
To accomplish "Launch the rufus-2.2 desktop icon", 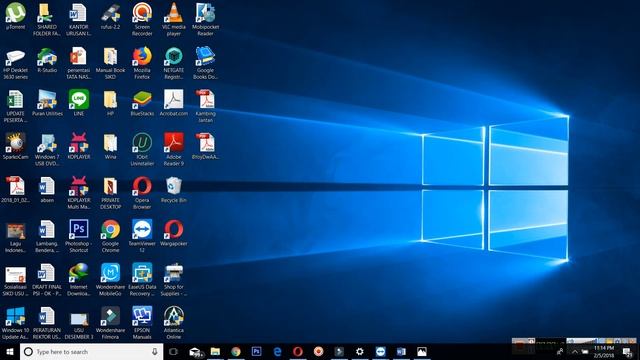I will (110, 16).
